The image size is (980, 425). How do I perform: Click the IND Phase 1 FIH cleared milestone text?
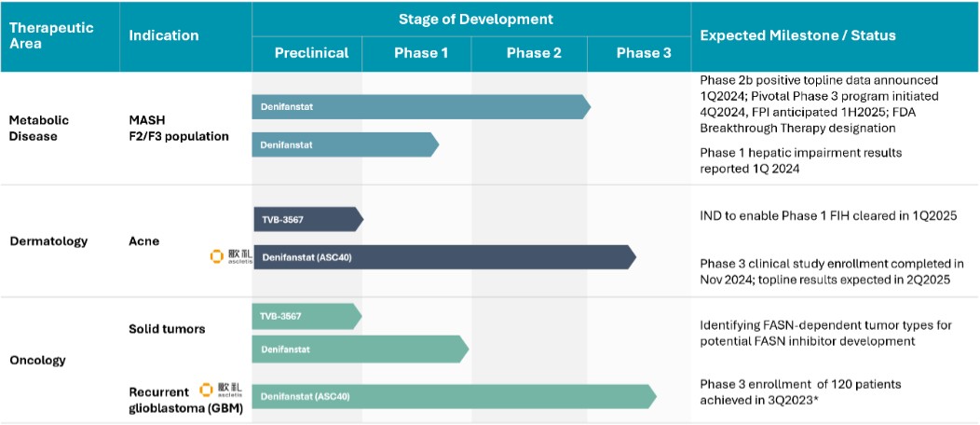[x=828, y=217]
